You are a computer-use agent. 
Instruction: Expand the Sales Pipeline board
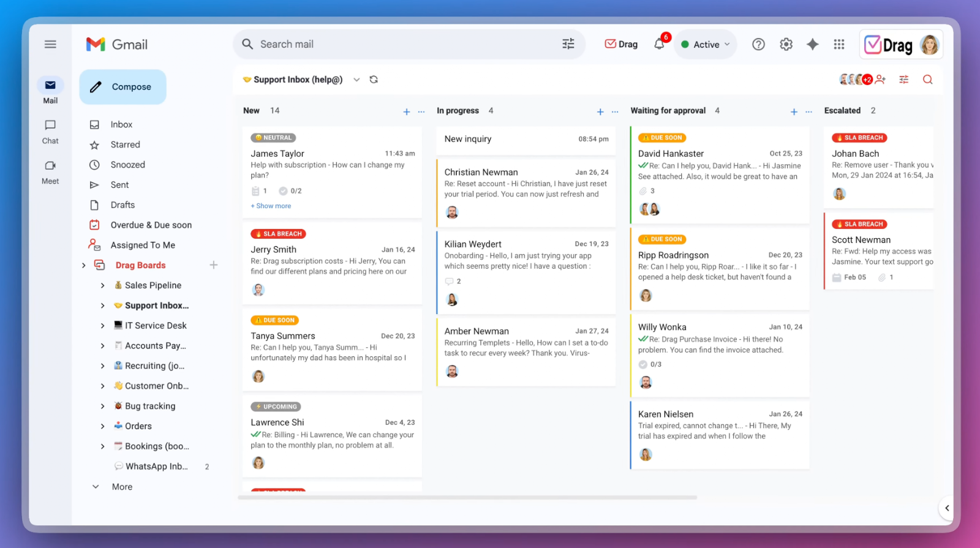click(102, 285)
